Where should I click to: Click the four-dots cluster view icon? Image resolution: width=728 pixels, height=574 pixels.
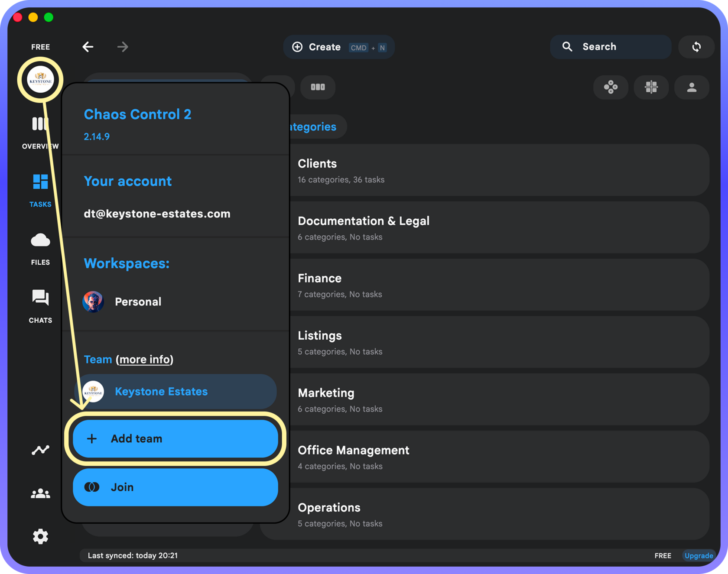point(611,87)
